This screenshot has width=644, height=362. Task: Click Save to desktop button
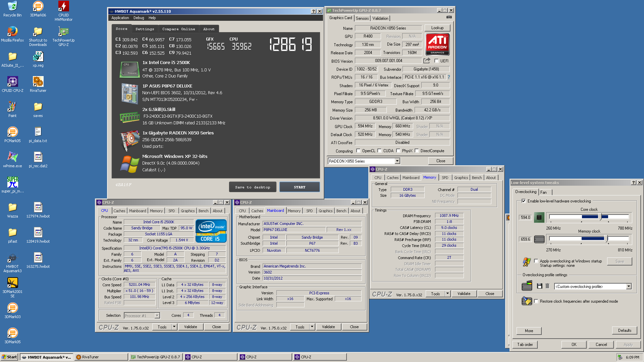point(253,187)
